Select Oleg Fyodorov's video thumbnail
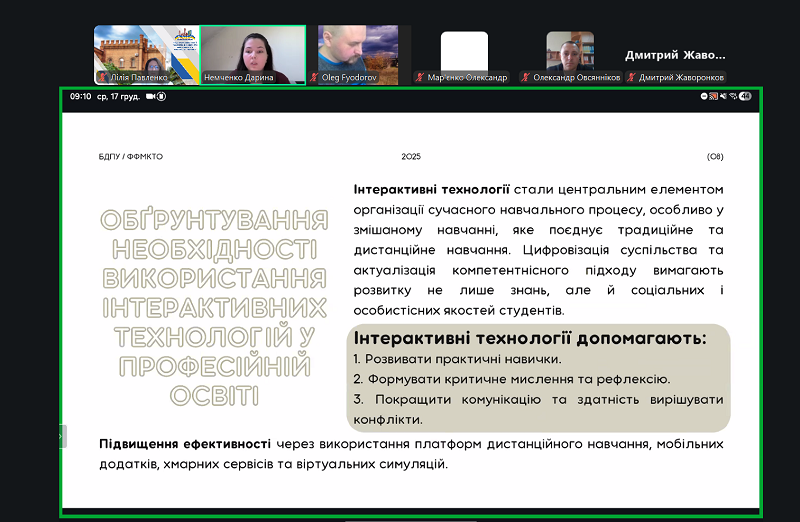This screenshot has width=800, height=522. [x=358, y=50]
